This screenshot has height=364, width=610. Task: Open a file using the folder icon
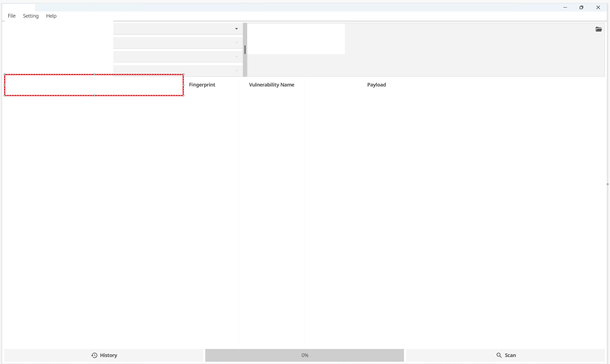pyautogui.click(x=598, y=29)
